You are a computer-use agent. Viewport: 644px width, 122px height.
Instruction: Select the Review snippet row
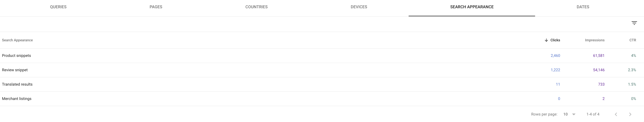tap(15, 70)
